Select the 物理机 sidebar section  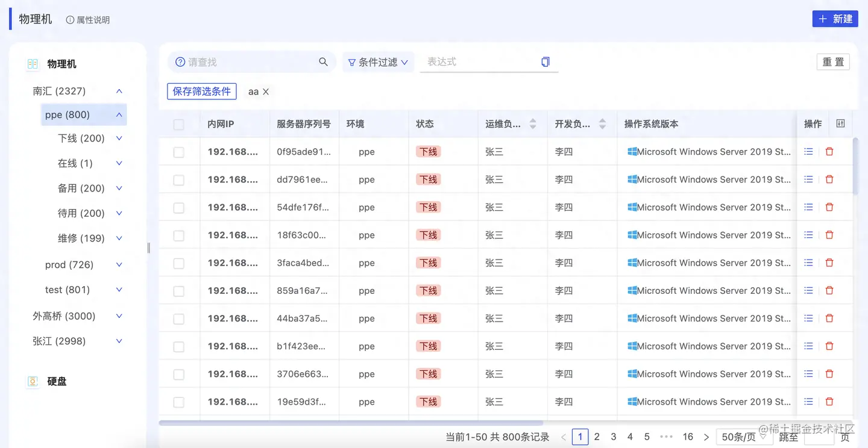[x=61, y=64]
